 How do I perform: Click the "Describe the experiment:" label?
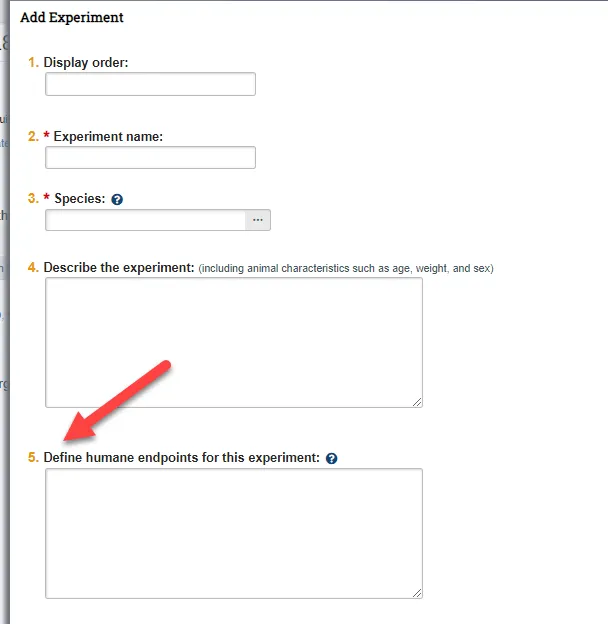pos(118,268)
